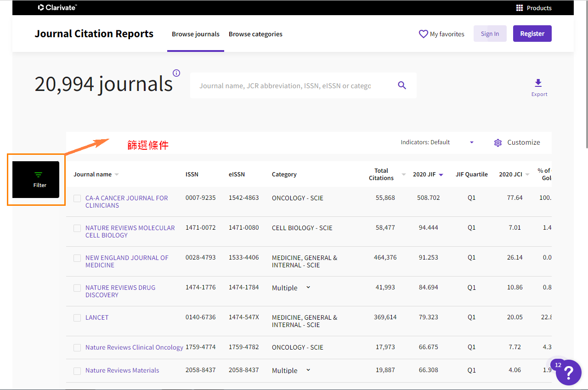
Task: Sort by 2020 JIF column arrow
Action: pos(441,175)
